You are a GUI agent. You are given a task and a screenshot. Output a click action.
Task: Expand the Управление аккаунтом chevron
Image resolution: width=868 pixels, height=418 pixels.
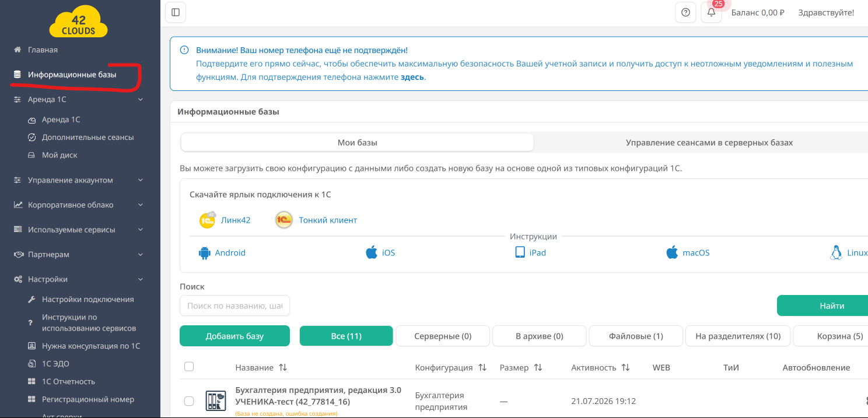click(x=141, y=180)
